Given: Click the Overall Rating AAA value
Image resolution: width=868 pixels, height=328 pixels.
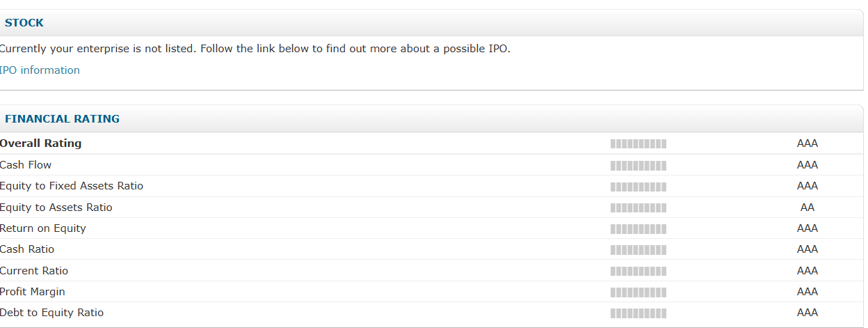Looking at the screenshot, I should [807, 143].
